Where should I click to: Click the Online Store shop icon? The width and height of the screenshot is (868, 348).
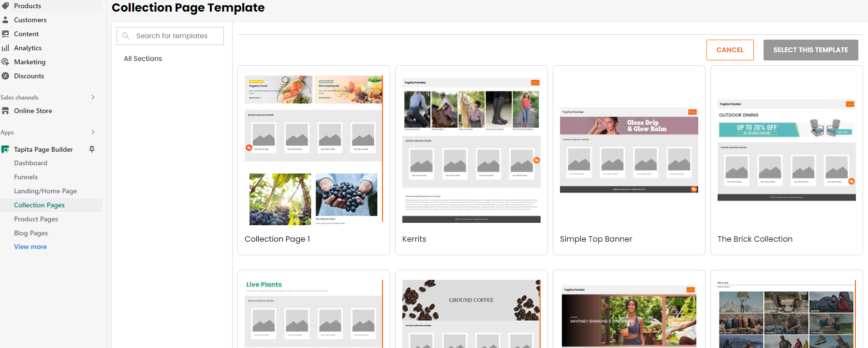click(x=5, y=111)
